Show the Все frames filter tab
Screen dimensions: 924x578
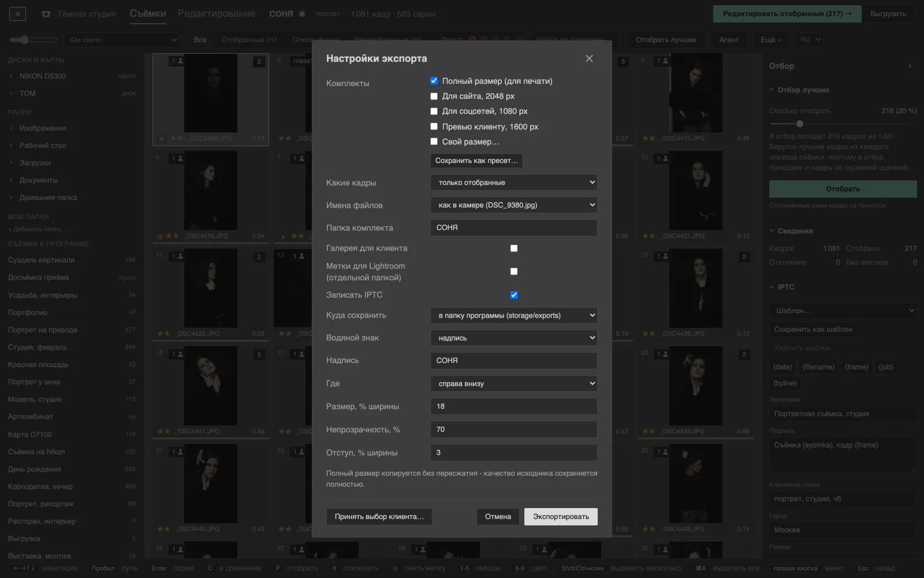tap(200, 40)
